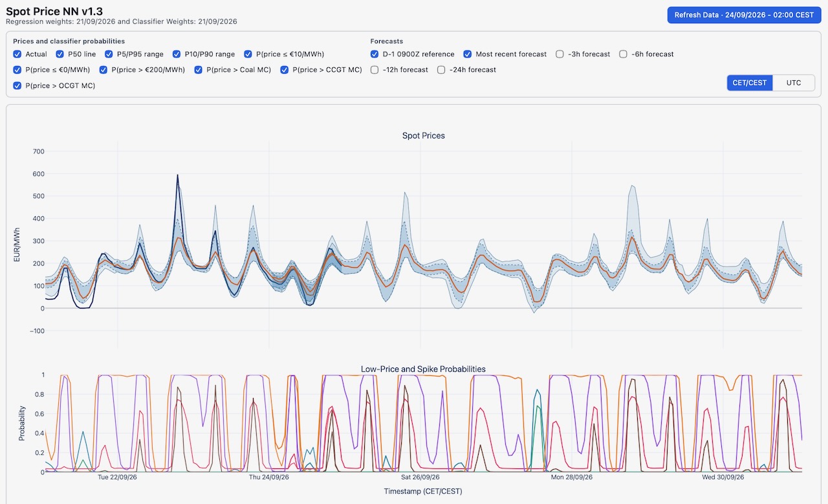Uncheck the Actual prices checkbox
828x504 pixels.
[17, 54]
